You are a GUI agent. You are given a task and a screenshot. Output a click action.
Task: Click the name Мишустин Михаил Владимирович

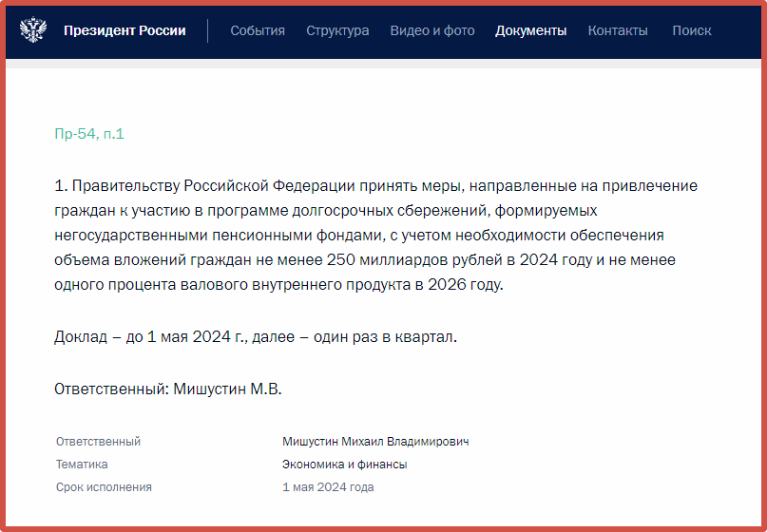point(375,442)
